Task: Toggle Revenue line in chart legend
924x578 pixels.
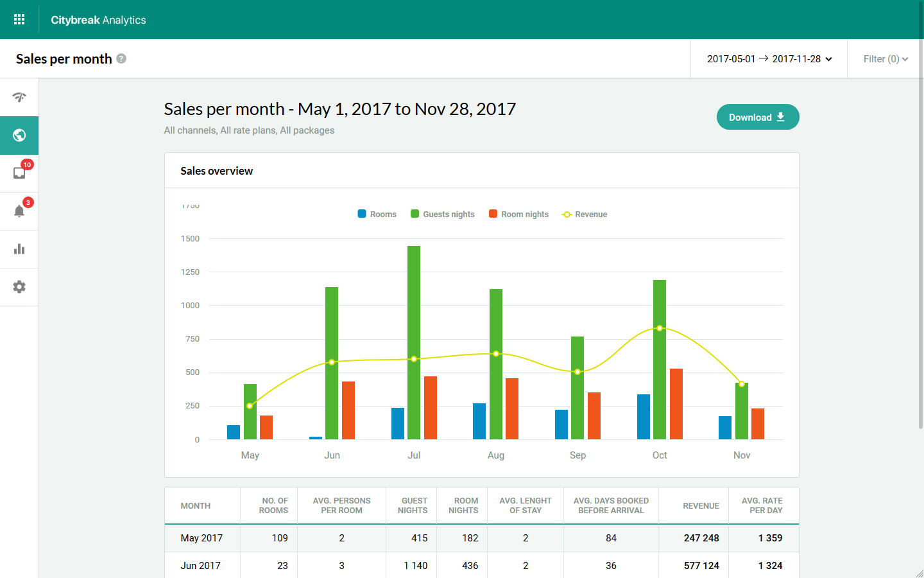Action: pyautogui.click(x=585, y=215)
